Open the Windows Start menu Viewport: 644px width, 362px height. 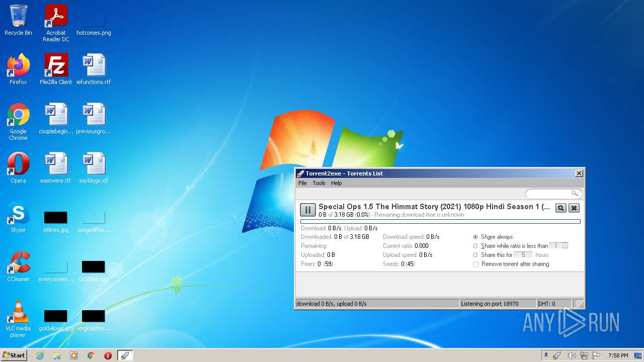tap(14, 355)
